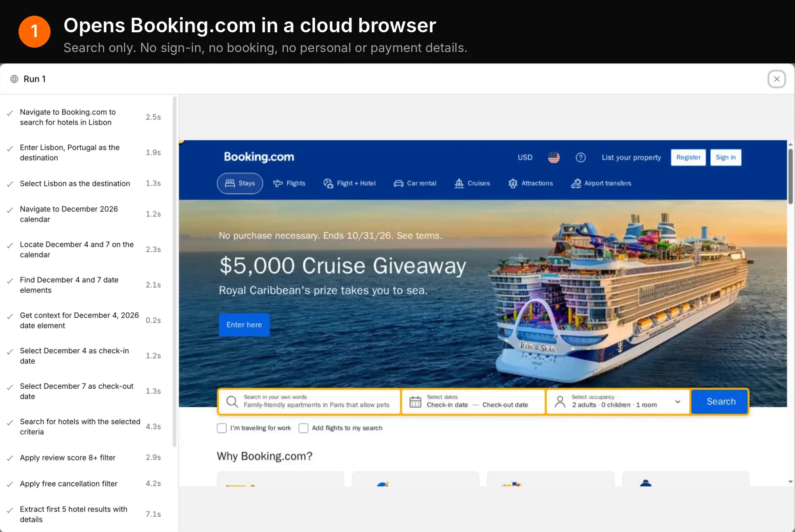Enable Add flights to my search
795x532 pixels.
click(303, 428)
